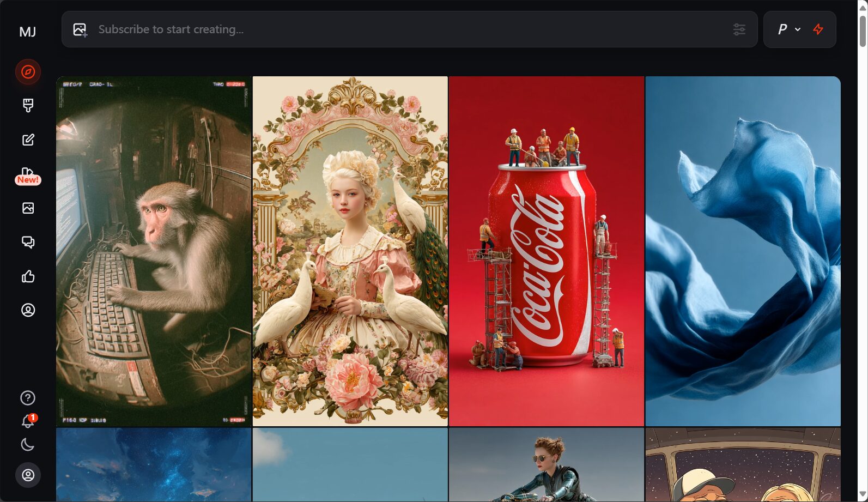Click the red lightning bolt speed icon
This screenshot has height=502, width=868.
(x=818, y=29)
